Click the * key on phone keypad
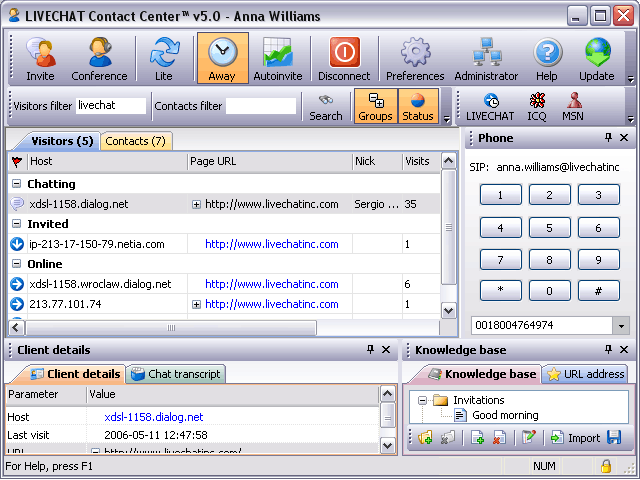Screen dimensions: 640x480 (500, 291)
